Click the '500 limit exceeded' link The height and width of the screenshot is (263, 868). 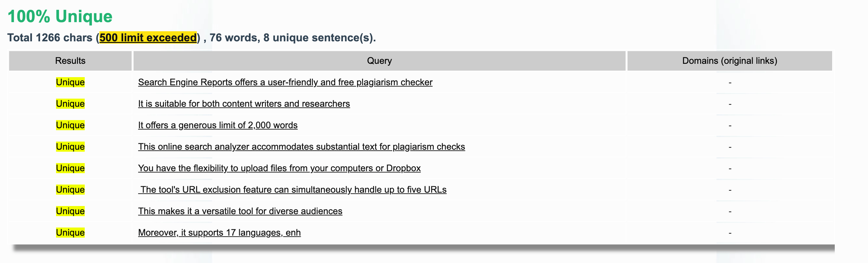click(x=148, y=38)
